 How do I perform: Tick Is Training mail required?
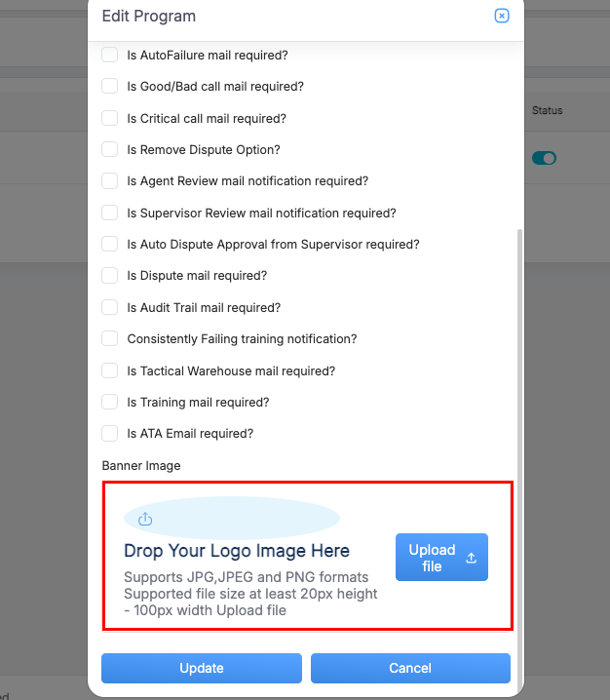(x=110, y=403)
